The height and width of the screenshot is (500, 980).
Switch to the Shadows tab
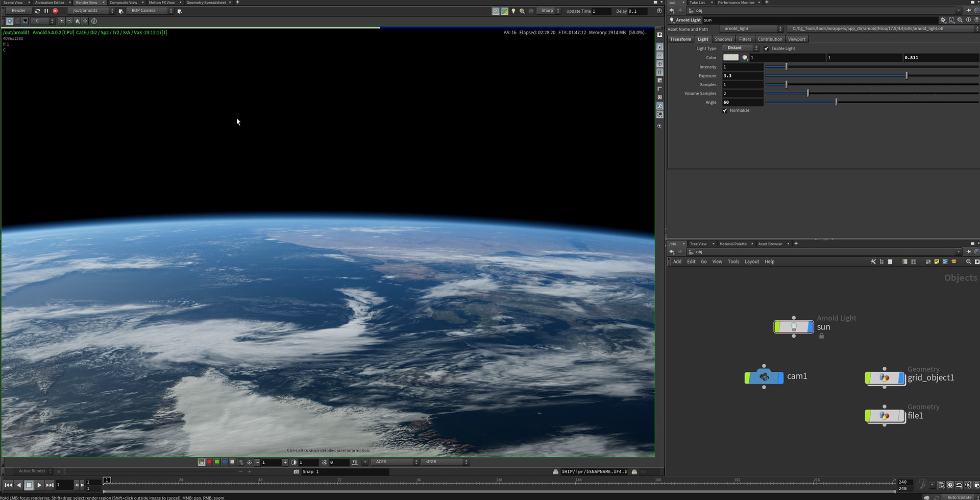pyautogui.click(x=723, y=39)
